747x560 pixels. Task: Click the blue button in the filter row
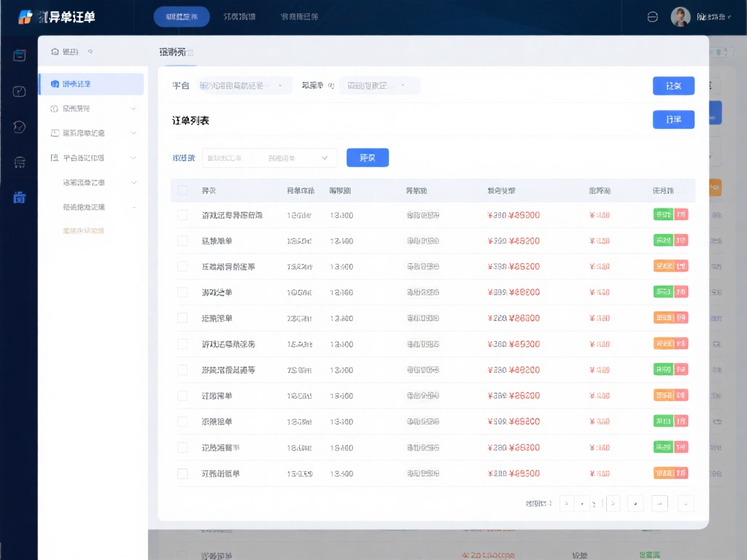[x=673, y=85]
